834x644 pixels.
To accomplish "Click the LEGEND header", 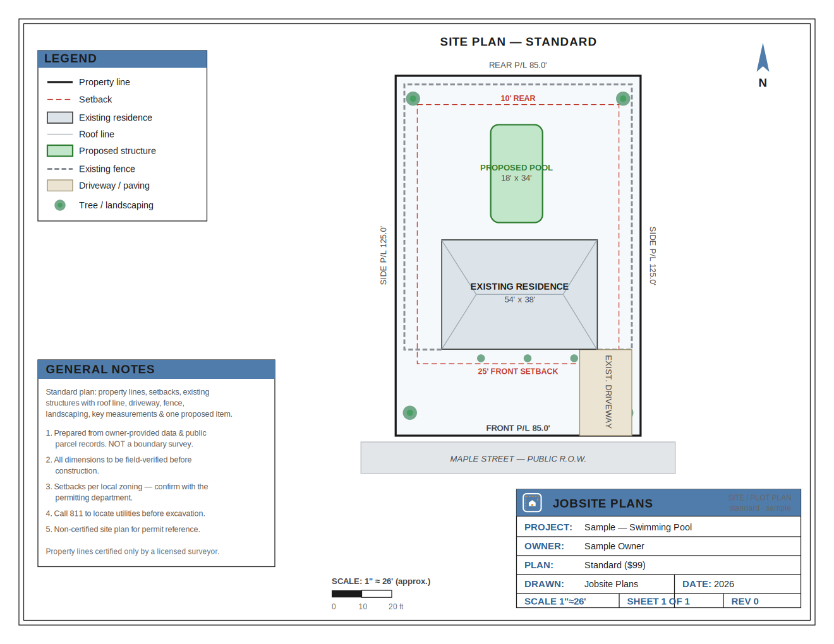I will tap(123, 59).
